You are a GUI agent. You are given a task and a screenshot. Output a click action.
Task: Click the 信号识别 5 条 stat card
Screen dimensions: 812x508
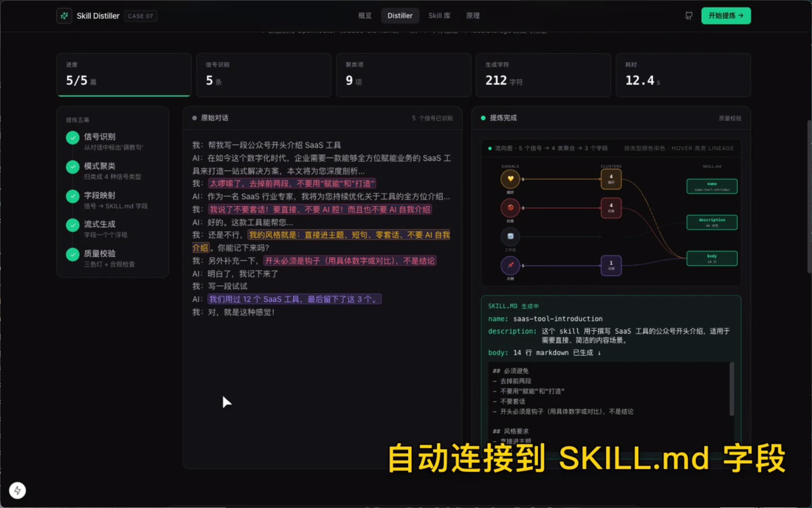(x=263, y=75)
